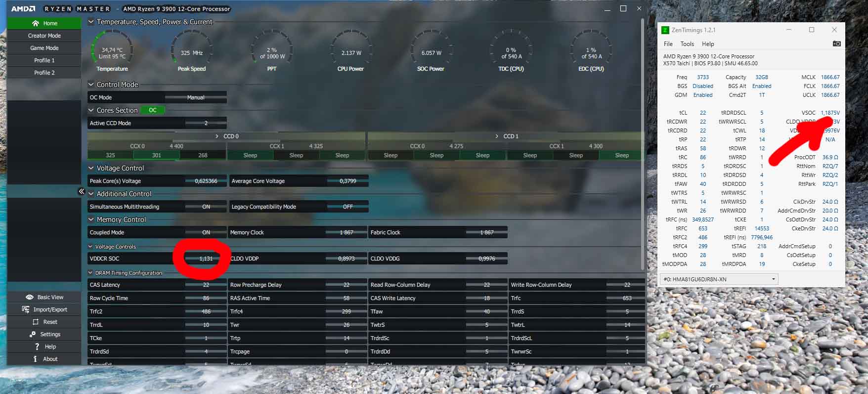This screenshot has width=868, height=394.
Task: Expand the CCD 0 chevron
Action: click(217, 136)
